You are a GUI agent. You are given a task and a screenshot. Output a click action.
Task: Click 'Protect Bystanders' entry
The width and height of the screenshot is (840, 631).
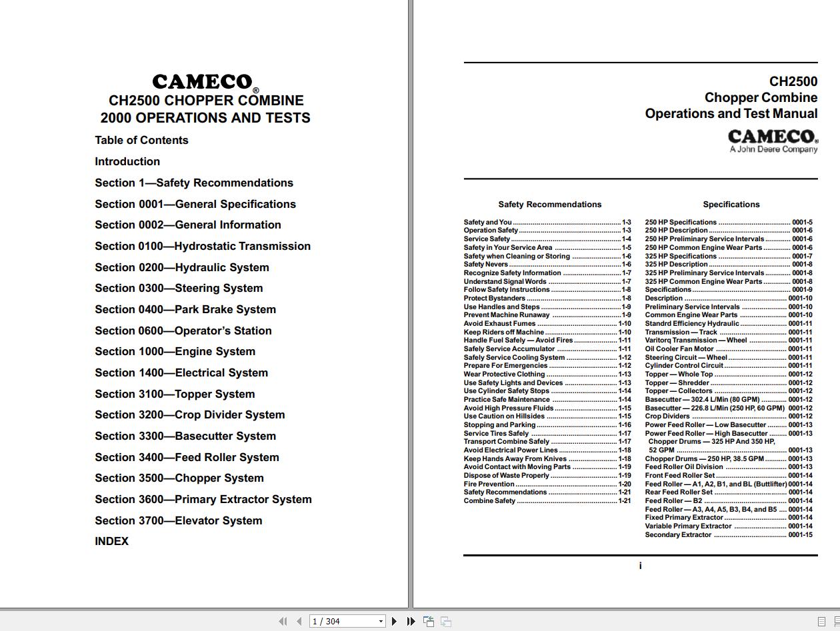[x=547, y=298]
